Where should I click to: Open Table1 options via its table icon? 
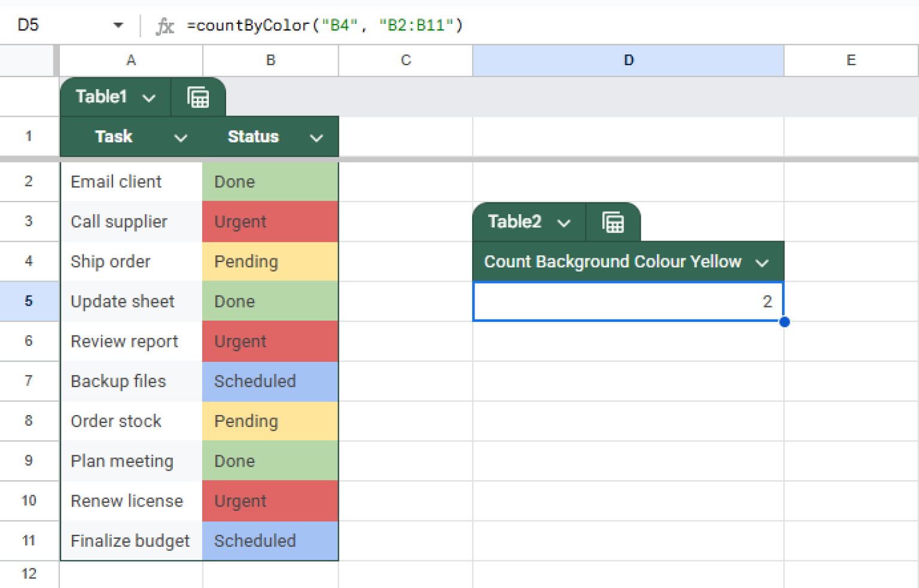(x=198, y=96)
